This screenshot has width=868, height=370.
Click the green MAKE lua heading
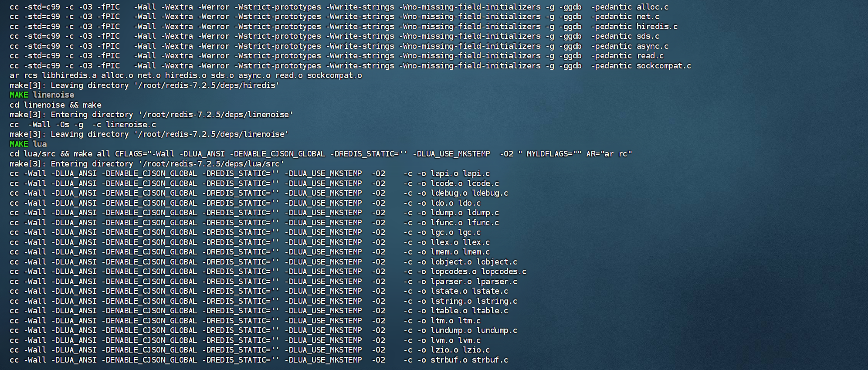pos(28,144)
